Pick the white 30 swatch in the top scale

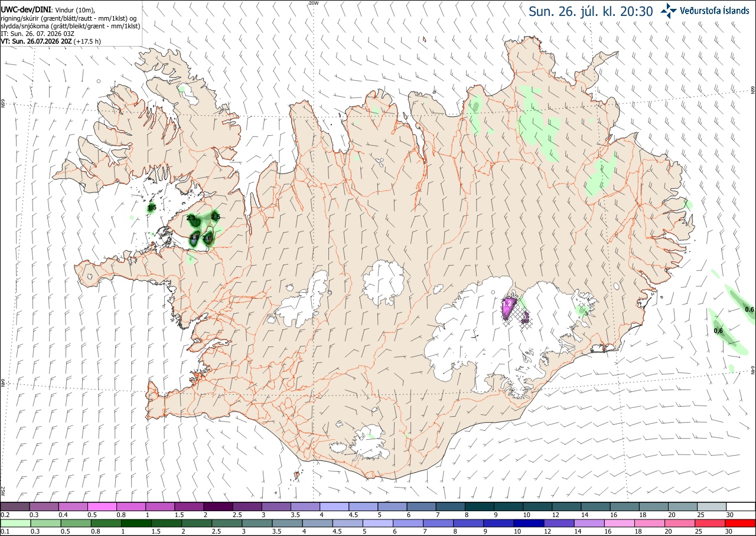741,506
